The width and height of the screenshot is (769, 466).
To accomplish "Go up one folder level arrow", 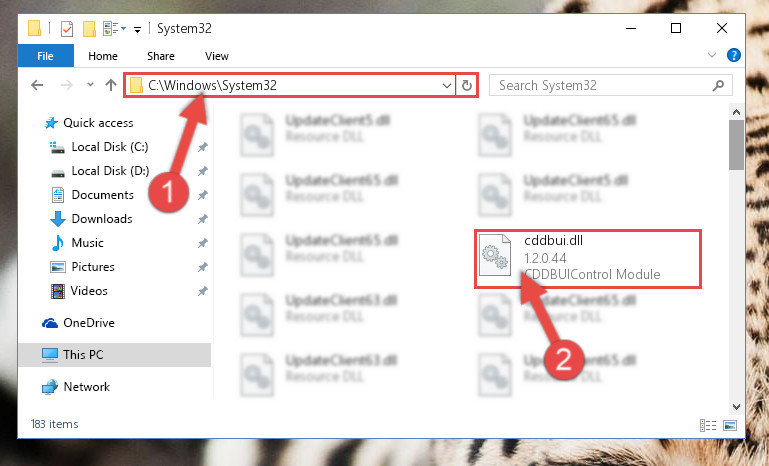I will (111, 85).
